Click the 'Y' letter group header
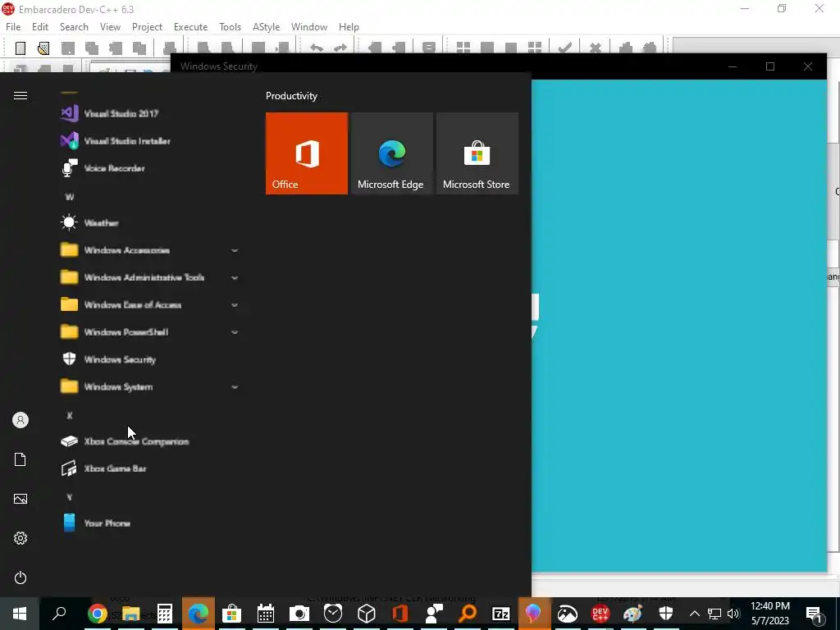This screenshot has height=630, width=840. coord(69,498)
